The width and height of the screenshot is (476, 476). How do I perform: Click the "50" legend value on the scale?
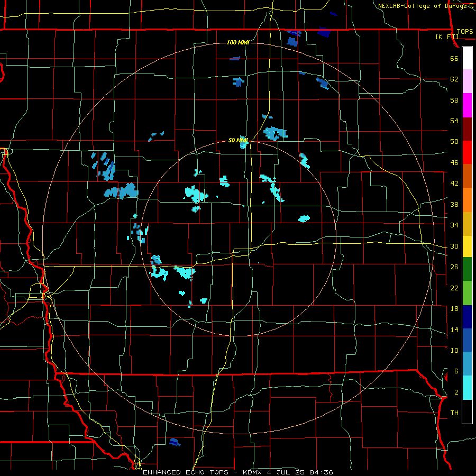(x=454, y=142)
